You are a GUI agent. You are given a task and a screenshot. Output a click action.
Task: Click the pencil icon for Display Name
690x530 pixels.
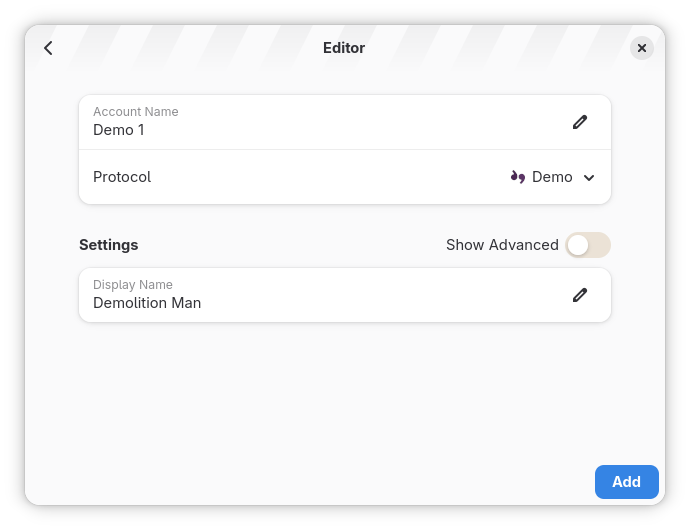point(580,295)
